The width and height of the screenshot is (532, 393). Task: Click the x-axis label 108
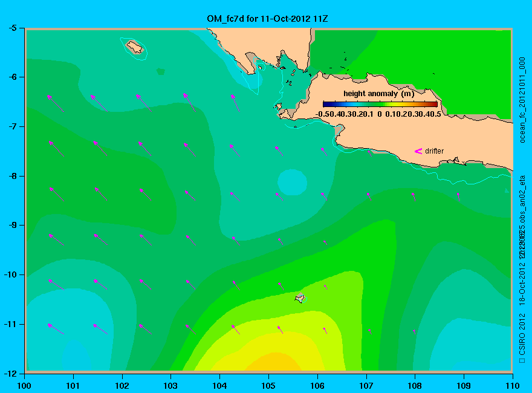(x=415, y=386)
